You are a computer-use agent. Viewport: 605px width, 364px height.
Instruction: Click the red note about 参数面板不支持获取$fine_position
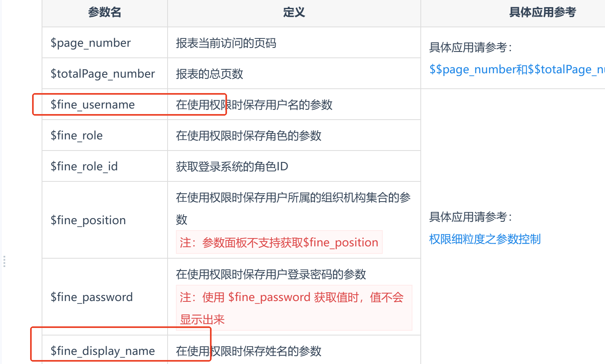279,242
